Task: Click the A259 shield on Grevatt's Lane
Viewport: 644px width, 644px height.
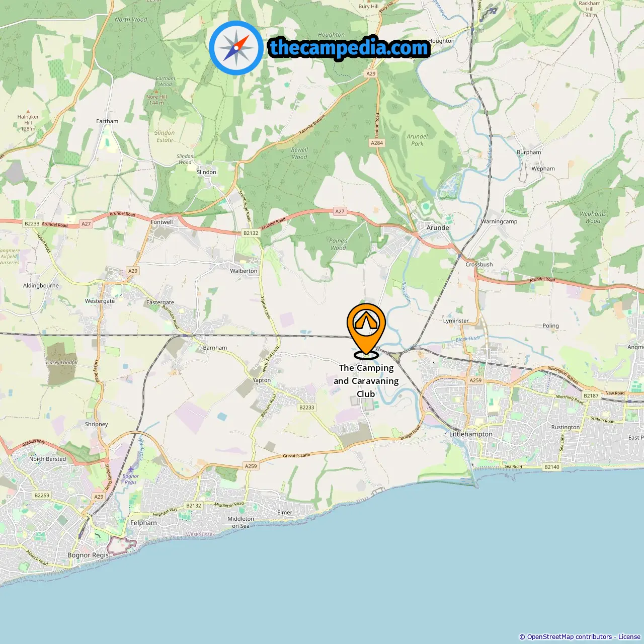Action: [251, 466]
